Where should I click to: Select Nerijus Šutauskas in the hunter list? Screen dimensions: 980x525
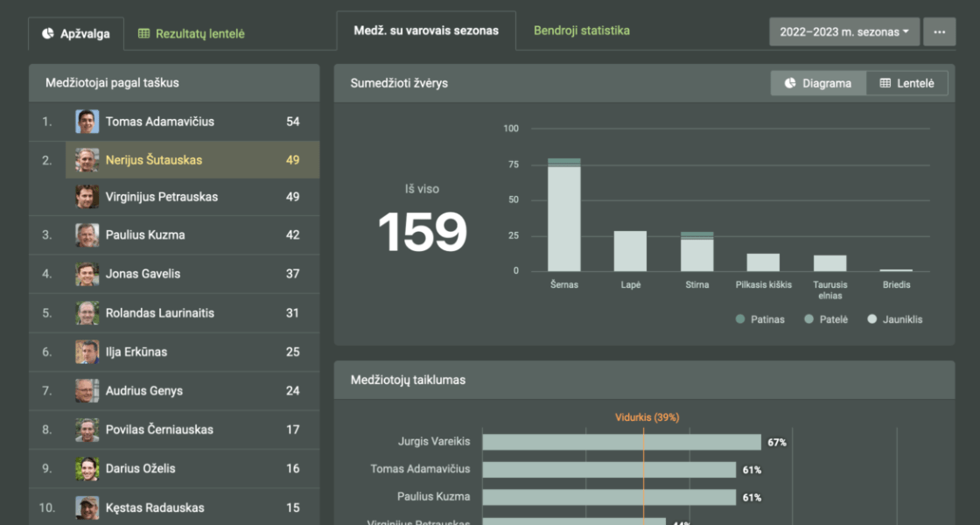click(x=154, y=160)
